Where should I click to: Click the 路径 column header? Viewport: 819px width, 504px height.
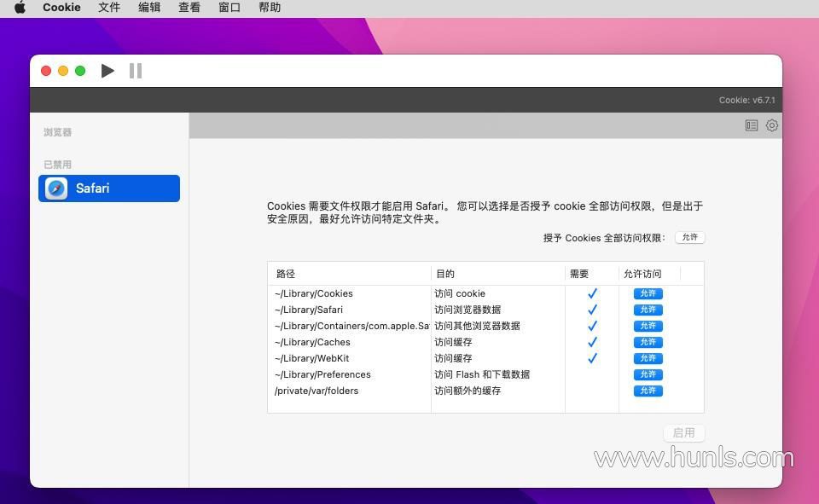tap(286, 274)
